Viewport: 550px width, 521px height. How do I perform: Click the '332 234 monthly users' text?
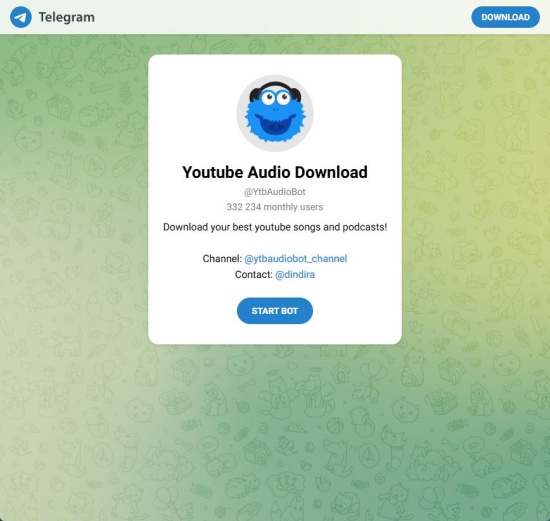tap(275, 207)
